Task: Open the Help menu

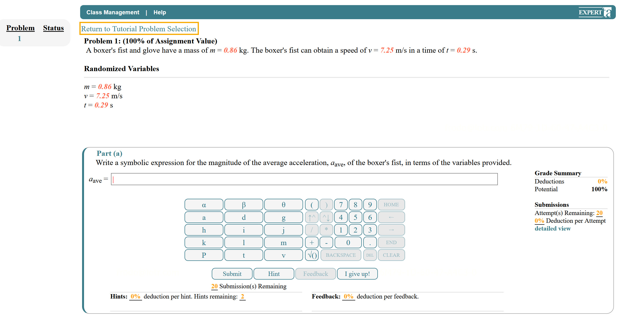Action: 160,12
